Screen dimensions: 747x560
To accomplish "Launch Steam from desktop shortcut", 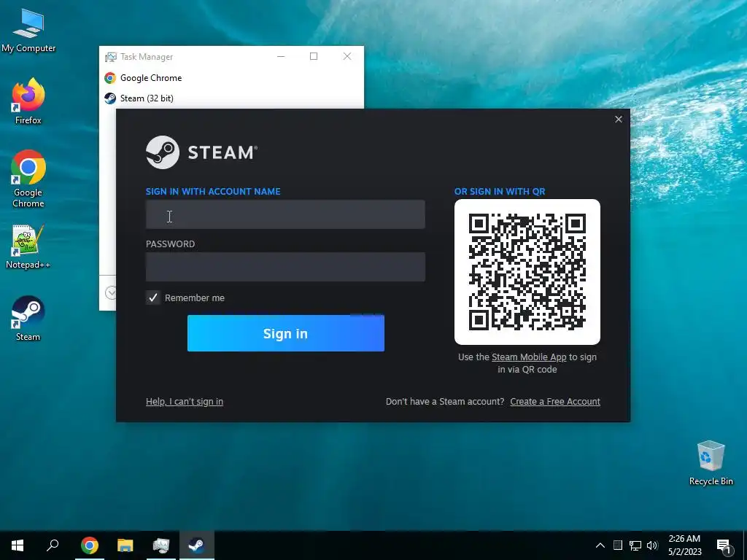I will (x=28, y=318).
